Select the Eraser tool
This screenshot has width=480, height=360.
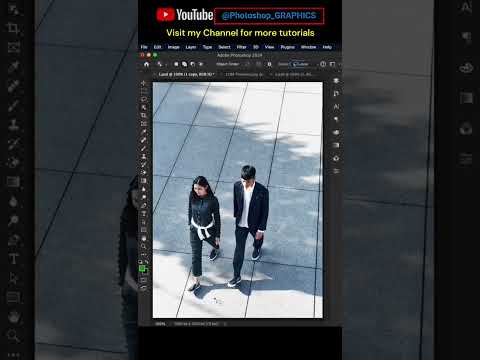point(144,173)
